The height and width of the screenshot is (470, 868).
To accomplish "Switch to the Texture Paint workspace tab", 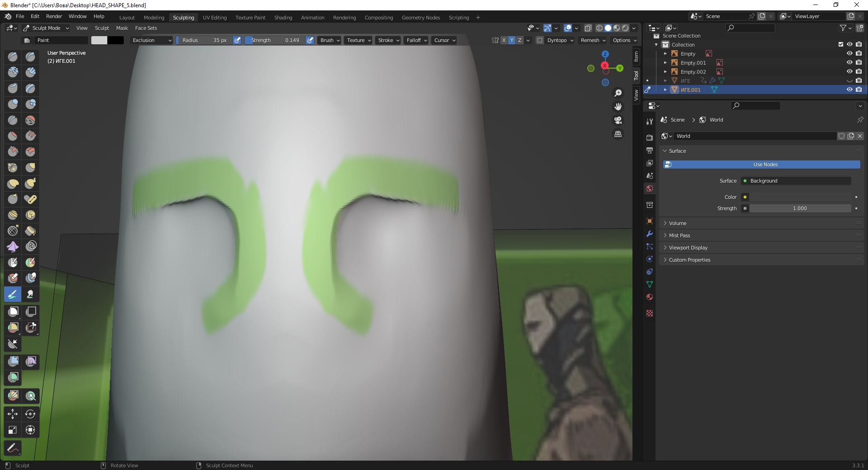I will 250,18.
